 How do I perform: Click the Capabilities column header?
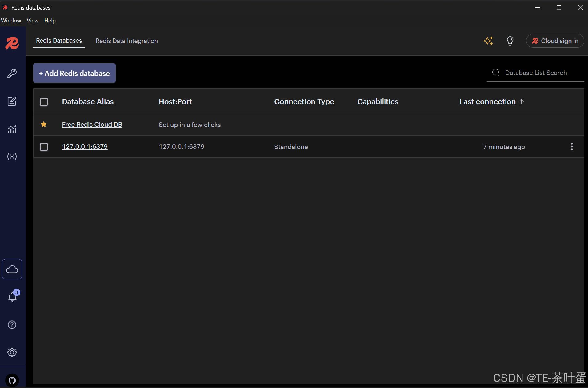pos(378,102)
